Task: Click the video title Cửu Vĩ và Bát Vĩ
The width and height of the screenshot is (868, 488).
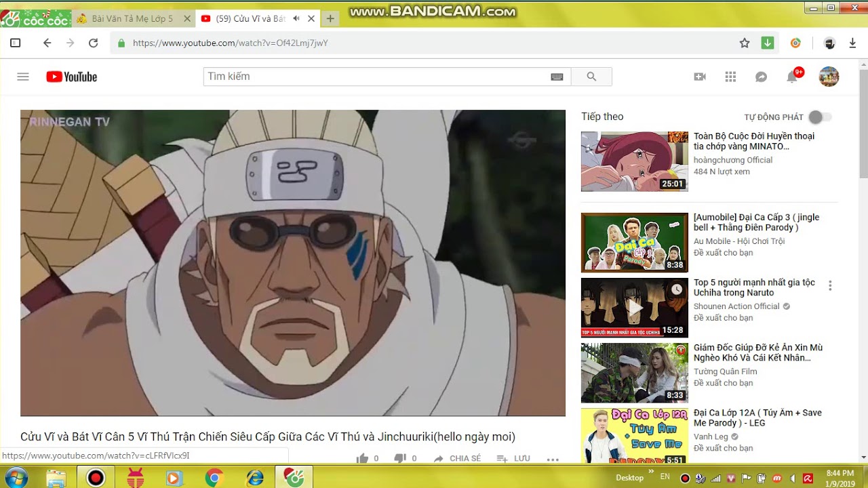Action: 268,436
